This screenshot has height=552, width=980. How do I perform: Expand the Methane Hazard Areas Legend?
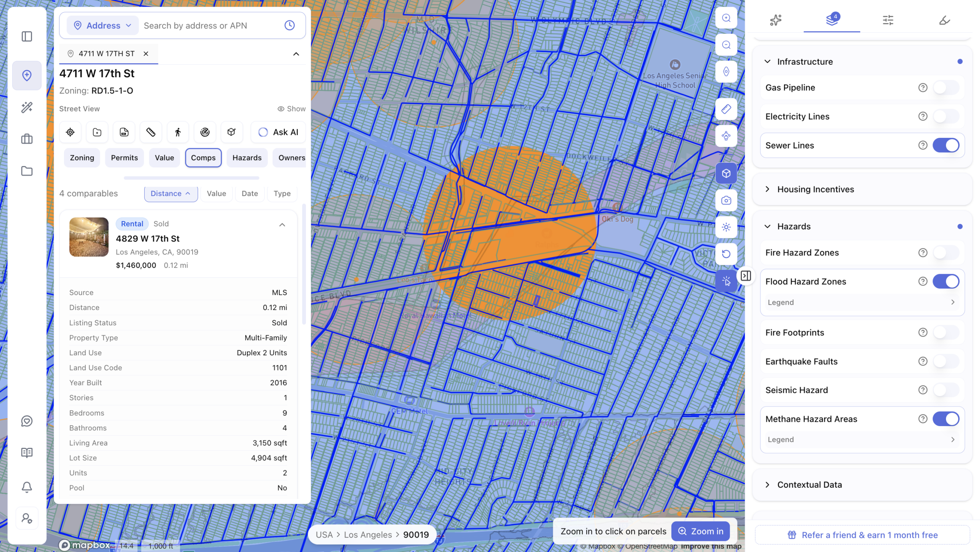coord(861,439)
